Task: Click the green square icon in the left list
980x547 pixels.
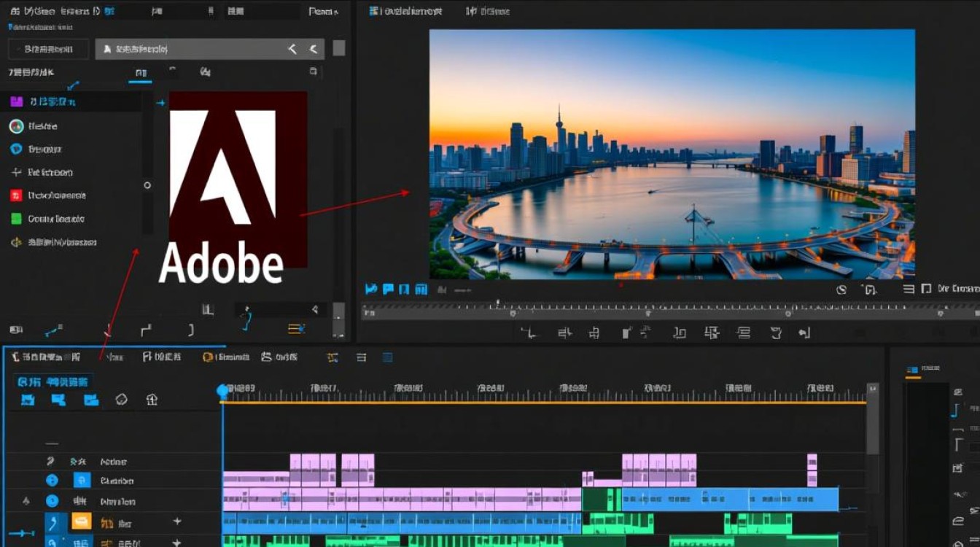Action: tap(16, 219)
